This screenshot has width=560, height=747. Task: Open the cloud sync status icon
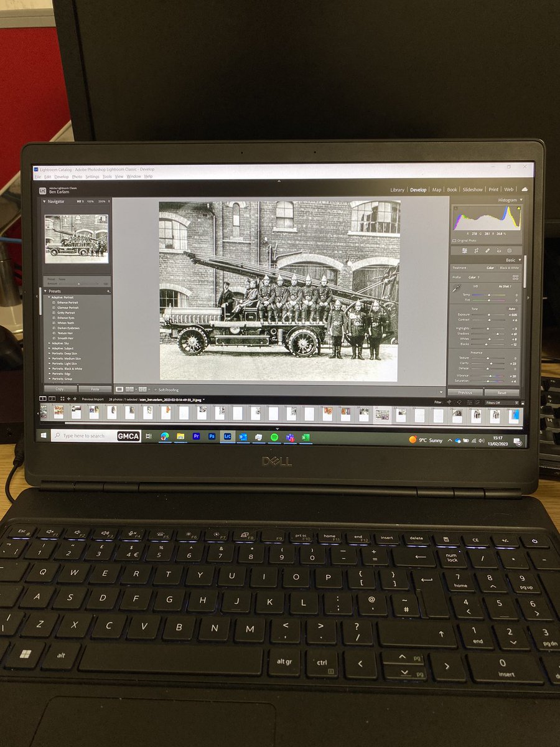[525, 189]
